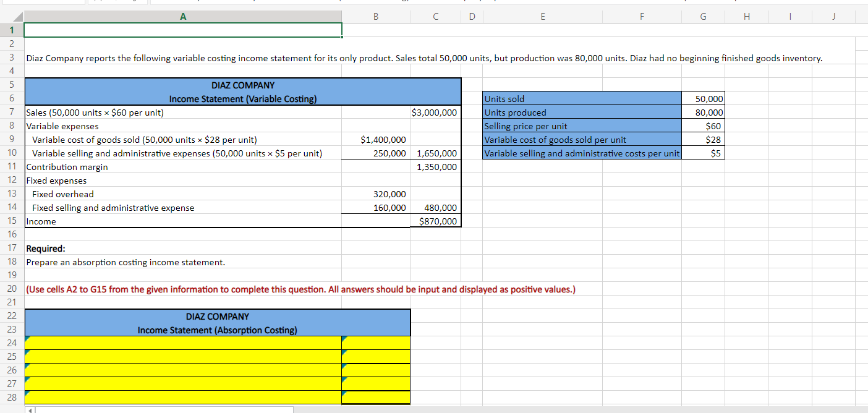Select row 11 header
The height and width of the screenshot is (413, 868).
click(12, 167)
